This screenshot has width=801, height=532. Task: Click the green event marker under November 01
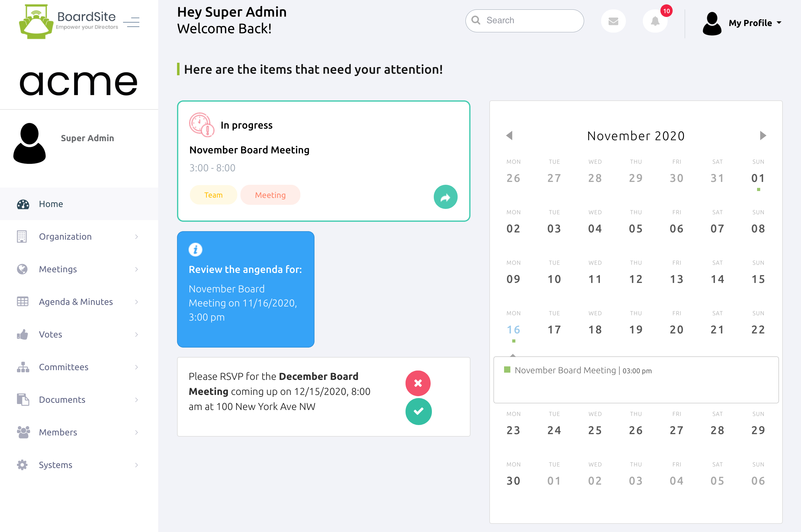pyautogui.click(x=758, y=190)
